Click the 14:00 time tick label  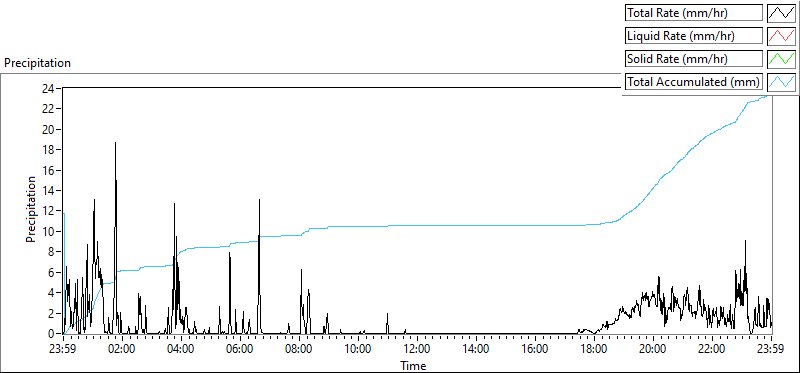[477, 350]
